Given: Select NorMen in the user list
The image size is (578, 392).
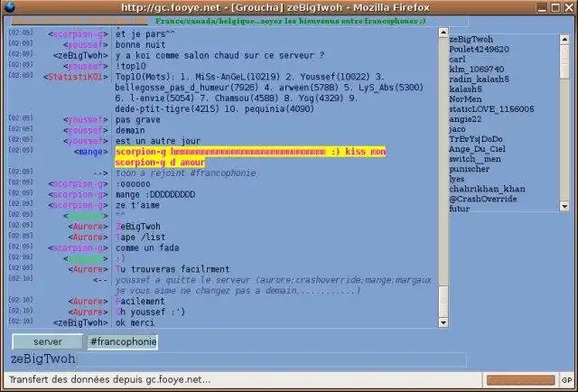Looking at the screenshot, I should [x=465, y=98].
